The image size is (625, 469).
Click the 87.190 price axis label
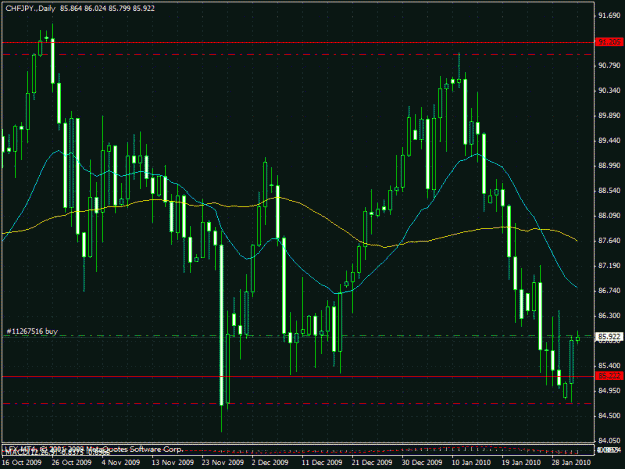tap(609, 265)
